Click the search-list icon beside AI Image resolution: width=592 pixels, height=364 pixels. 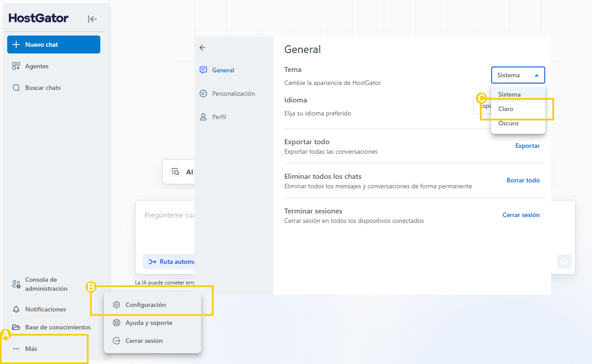point(175,172)
